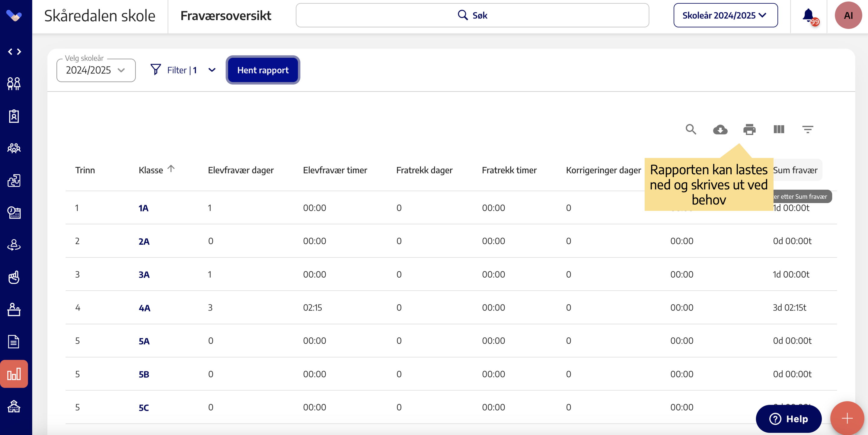Screen dimensions: 868x435
Task: Sort table by Sum fravær column
Action: click(795, 170)
